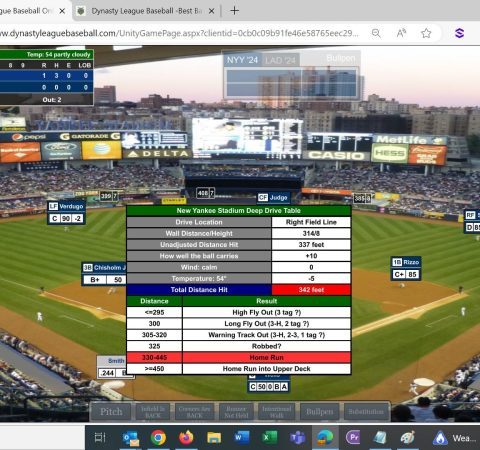Open Microsoft Excel from the taskbar
The image size is (480, 450).
tap(269, 437)
